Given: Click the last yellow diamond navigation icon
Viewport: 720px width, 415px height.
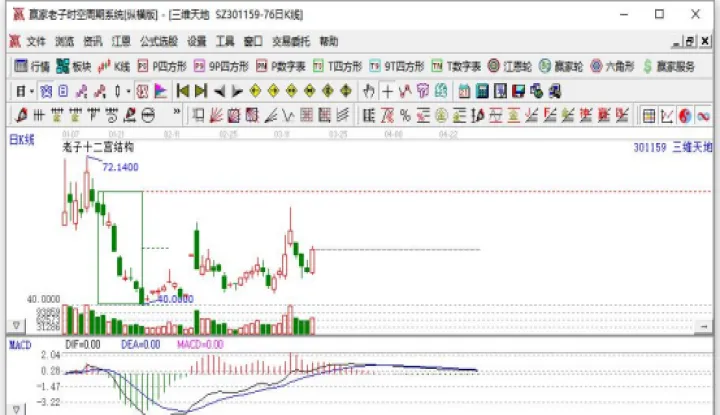Looking at the screenshot, I should coord(346,91).
